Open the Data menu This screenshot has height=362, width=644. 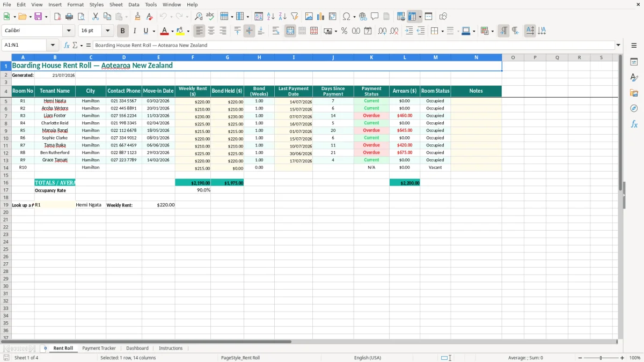134,4
